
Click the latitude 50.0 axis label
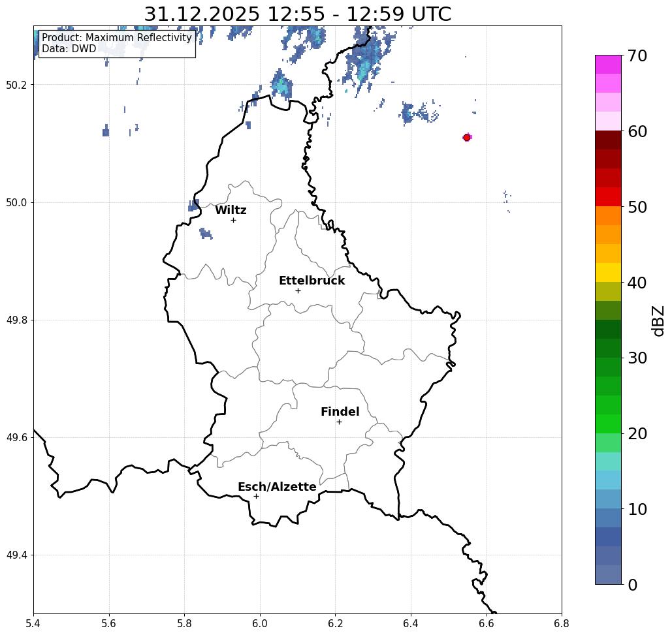tap(16, 202)
